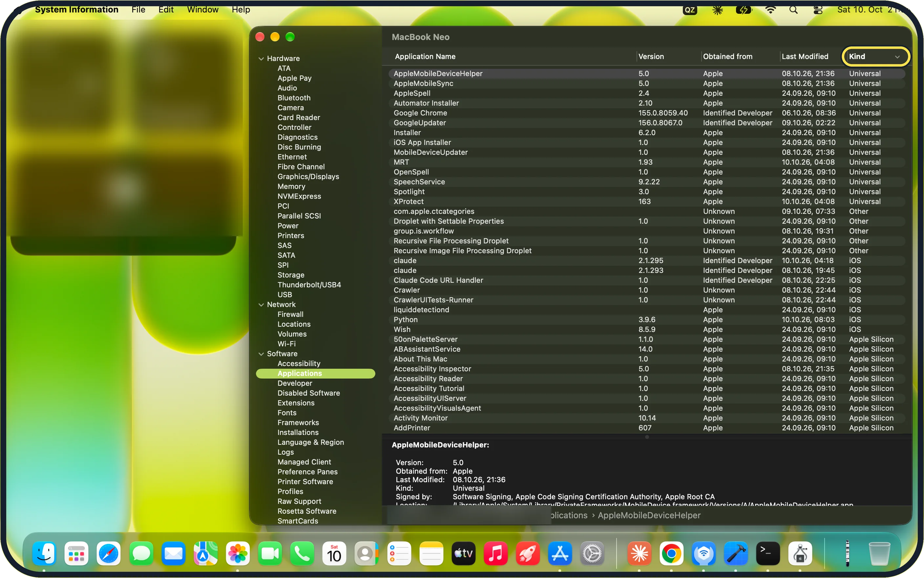
Task: Open Messages app in the Dock
Action: (x=141, y=553)
